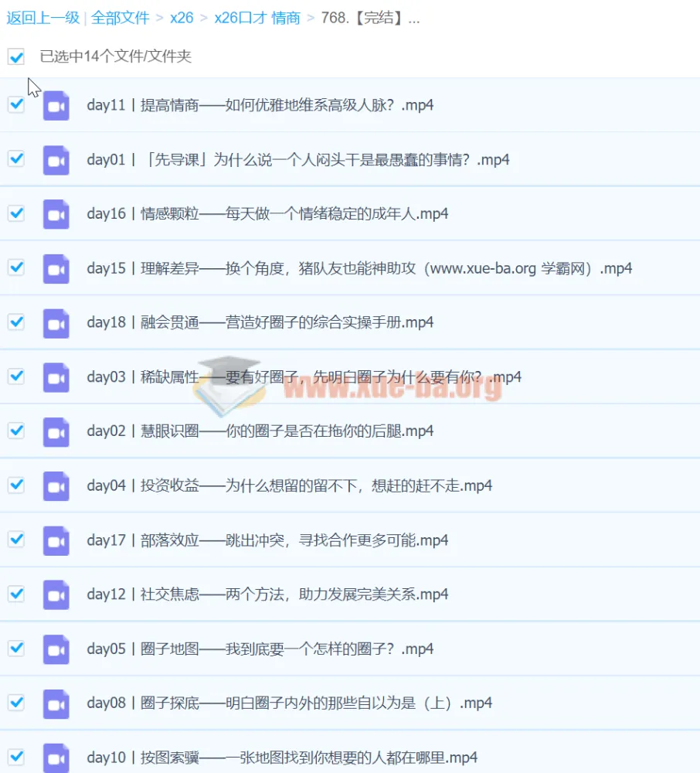Uncheck the day03 稀缺属性 checkbox
The width and height of the screenshot is (700, 773).
(x=16, y=376)
